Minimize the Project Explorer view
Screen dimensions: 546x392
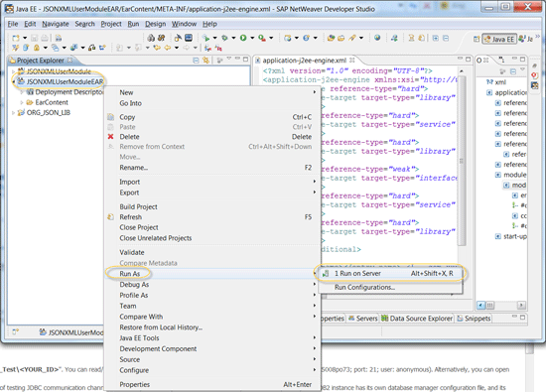click(237, 59)
